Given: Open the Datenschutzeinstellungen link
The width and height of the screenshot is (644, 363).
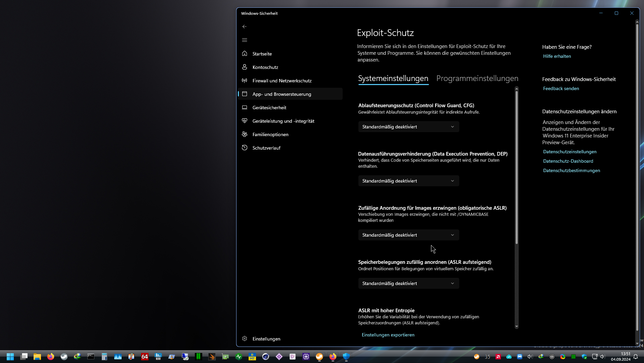Looking at the screenshot, I should tap(569, 152).
